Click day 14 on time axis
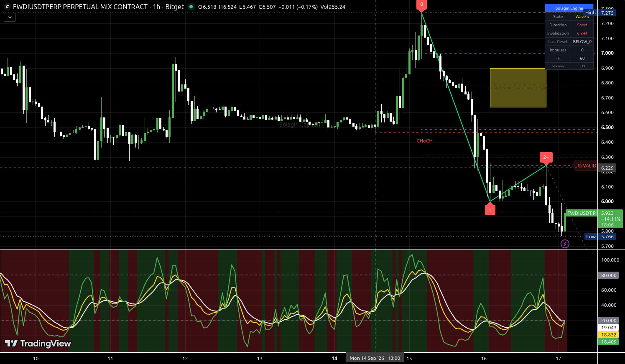Image resolution: width=625 pixels, height=364 pixels. click(x=334, y=359)
